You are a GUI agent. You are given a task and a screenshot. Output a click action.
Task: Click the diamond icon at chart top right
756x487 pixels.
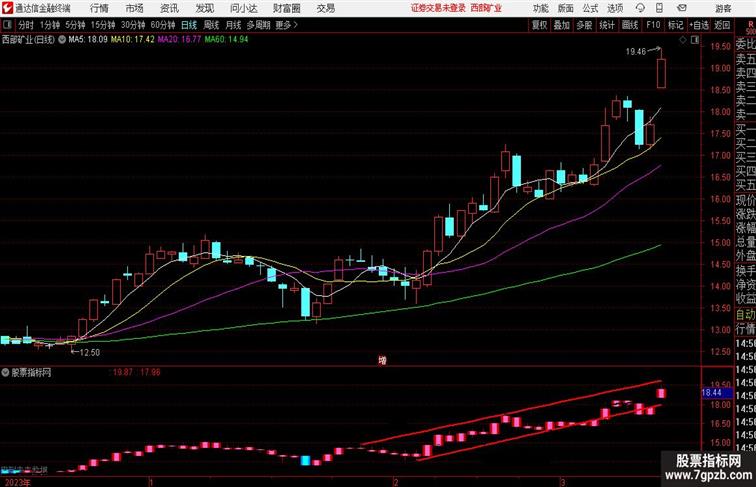[x=683, y=40]
